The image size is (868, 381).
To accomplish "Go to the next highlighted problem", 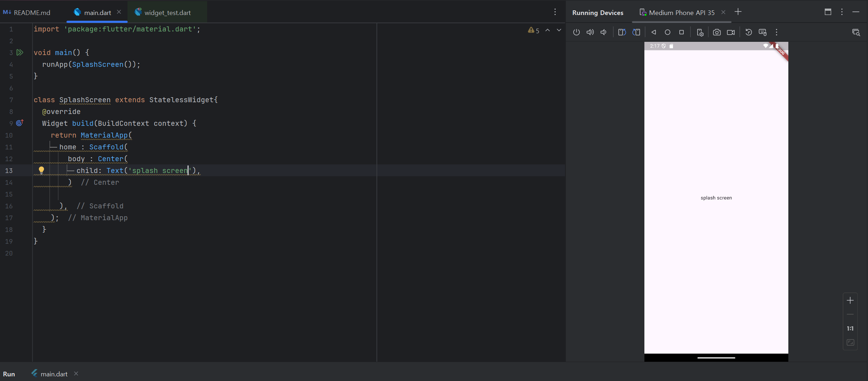I will point(559,30).
